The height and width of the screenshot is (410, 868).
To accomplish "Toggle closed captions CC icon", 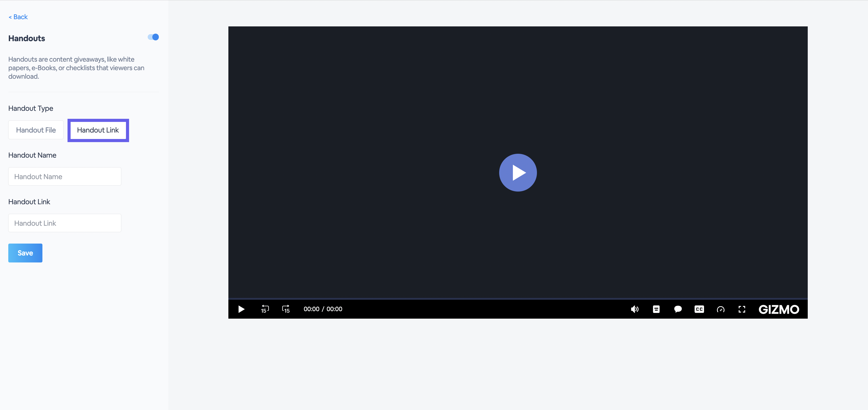I will pos(699,309).
